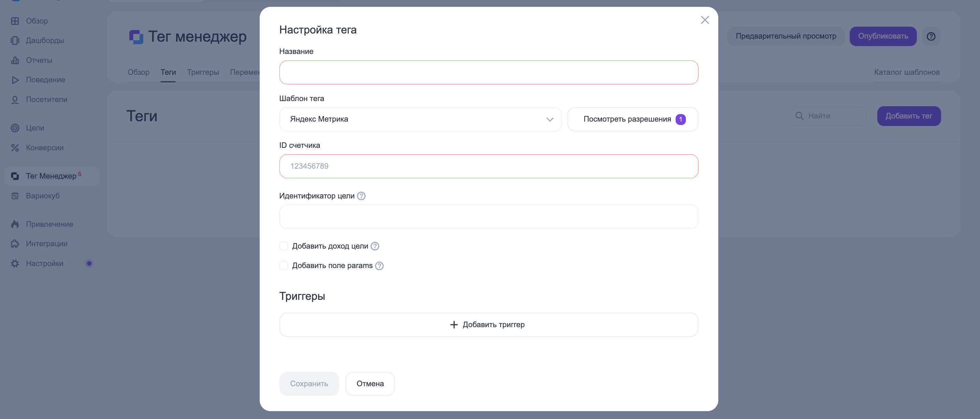The image size is (980, 419).
Task: Open the Шаблон тега dropdown
Action: [x=420, y=119]
